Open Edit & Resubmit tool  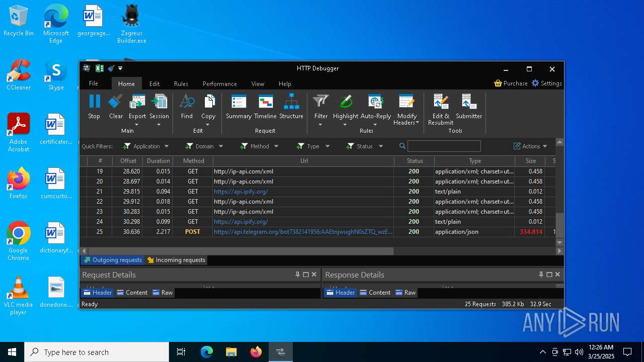[441, 110]
